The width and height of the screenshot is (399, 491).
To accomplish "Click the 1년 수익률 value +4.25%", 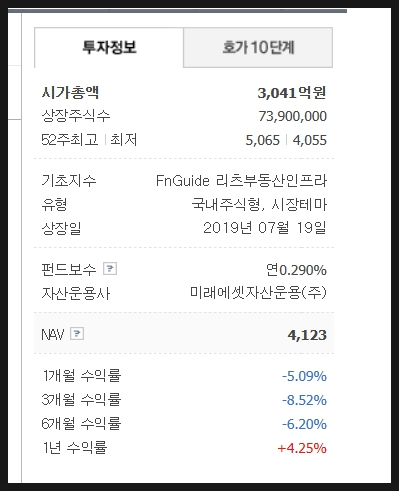I will [302, 448].
